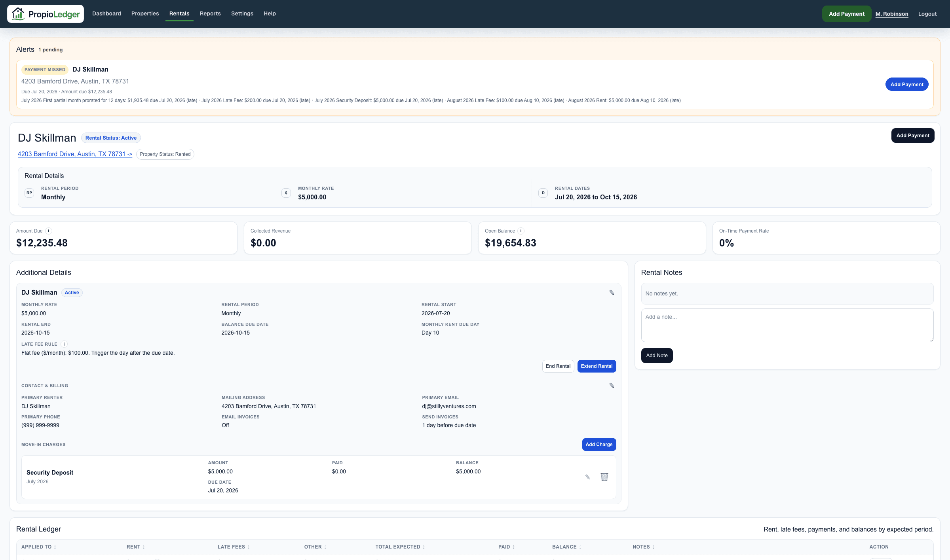
Task: Select the Rentals tab
Action: 179,13
